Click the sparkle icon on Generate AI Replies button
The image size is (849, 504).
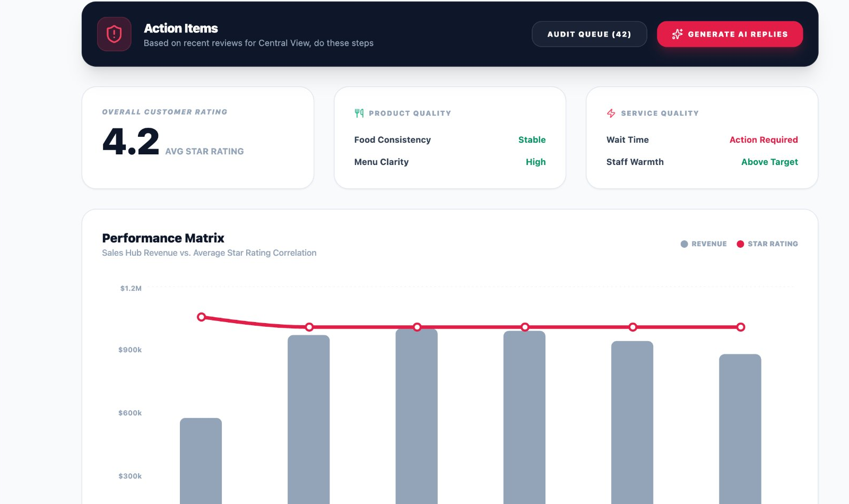coord(677,34)
